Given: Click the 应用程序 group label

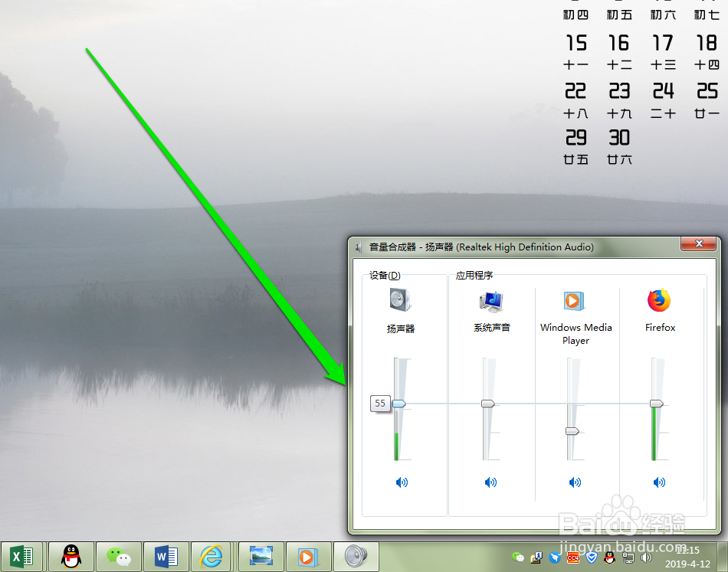Looking at the screenshot, I should pyautogui.click(x=474, y=276).
